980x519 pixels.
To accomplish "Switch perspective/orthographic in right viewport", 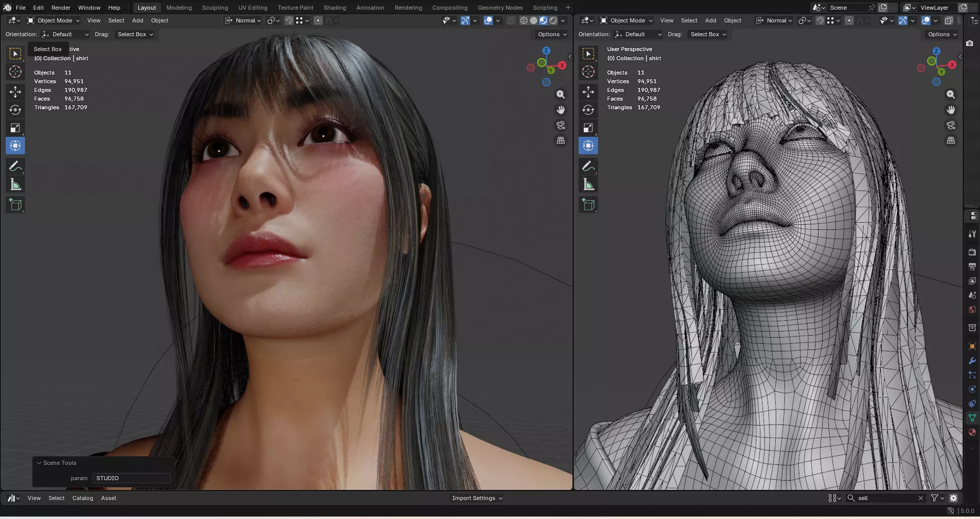I will (x=951, y=140).
